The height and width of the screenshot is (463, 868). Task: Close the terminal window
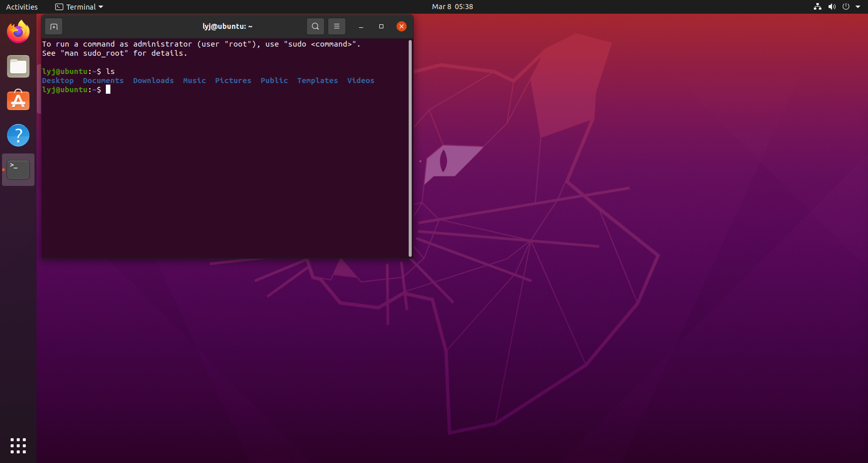tap(402, 26)
